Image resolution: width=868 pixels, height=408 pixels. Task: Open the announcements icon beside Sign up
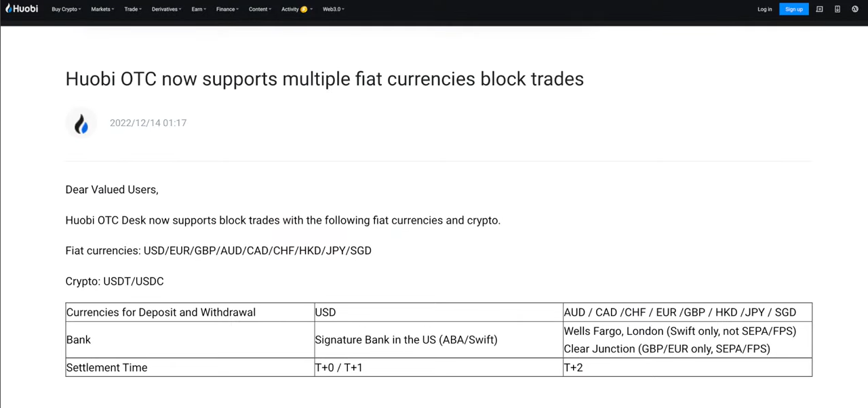(819, 9)
